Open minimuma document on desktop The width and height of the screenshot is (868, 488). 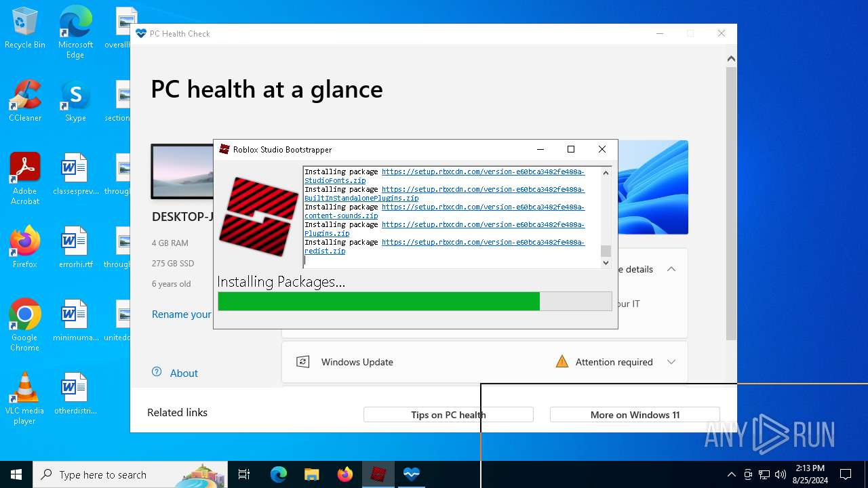[75, 321]
